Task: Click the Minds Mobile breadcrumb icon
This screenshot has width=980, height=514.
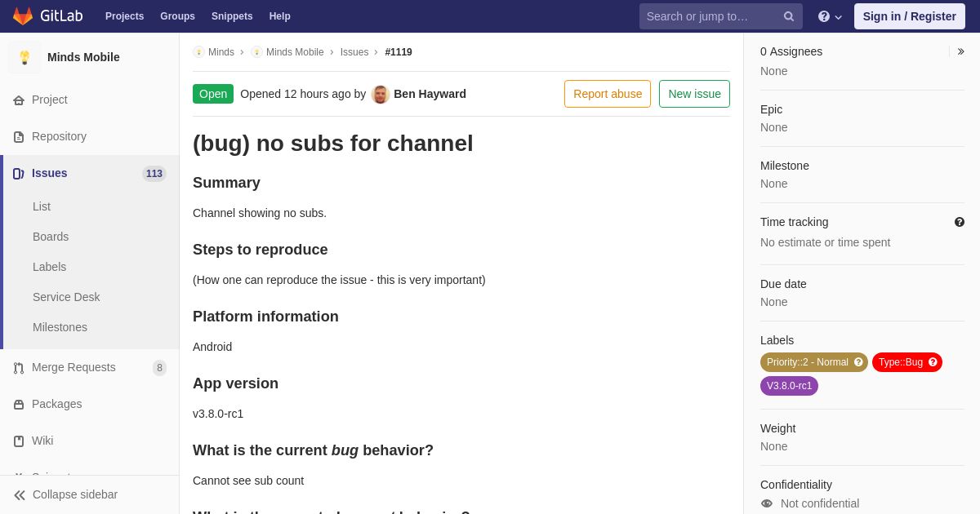Action: point(256,52)
